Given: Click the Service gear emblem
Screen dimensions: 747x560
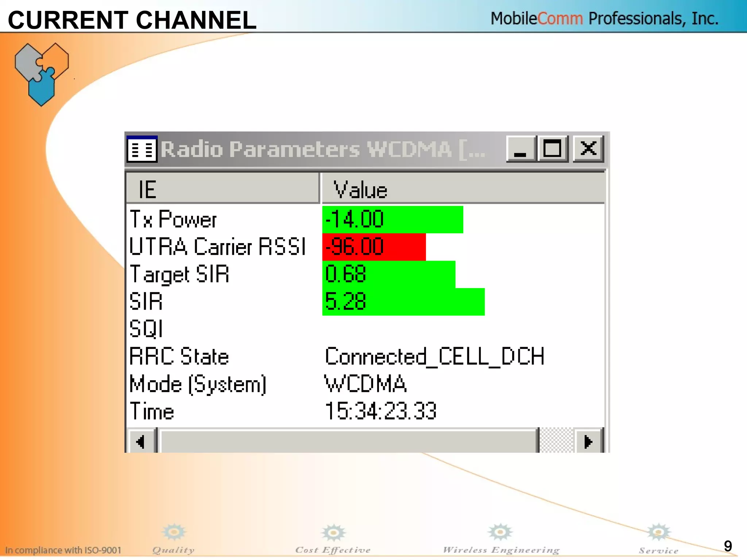Looking at the screenshot, I should [658, 533].
